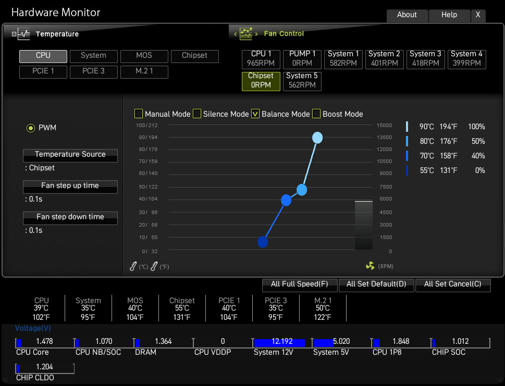Click the M.2 1 50°C temperature readout
Screen dimensions: 505x386
(x=323, y=309)
